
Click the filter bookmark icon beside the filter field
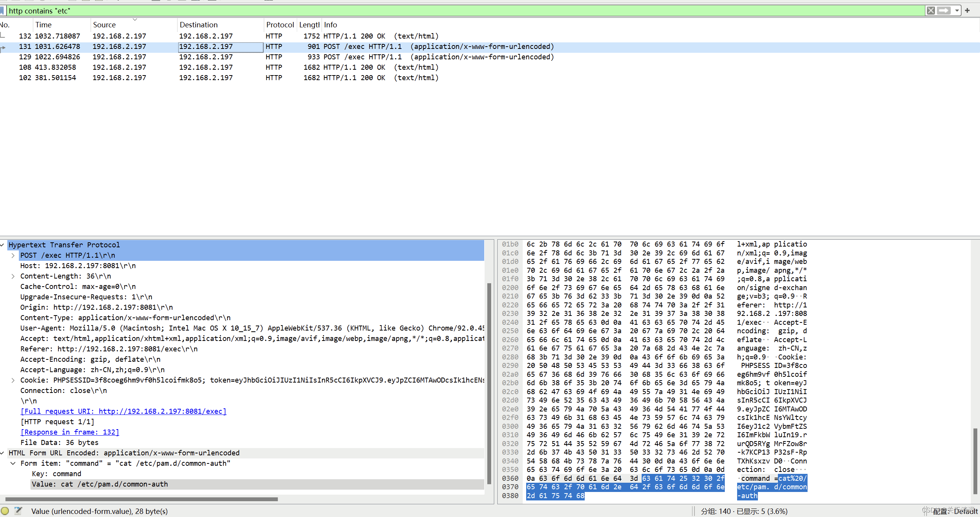(2, 11)
